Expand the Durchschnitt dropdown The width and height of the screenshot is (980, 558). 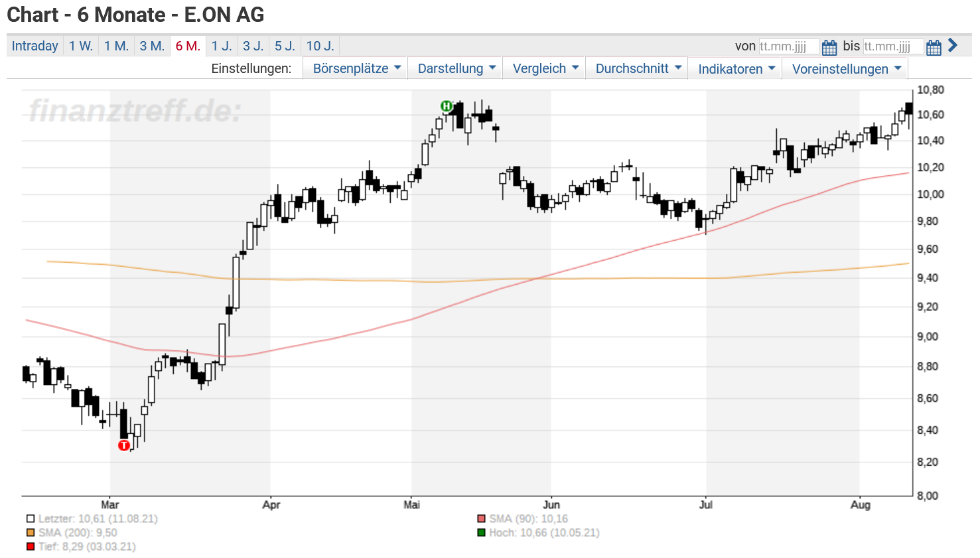[x=637, y=68]
